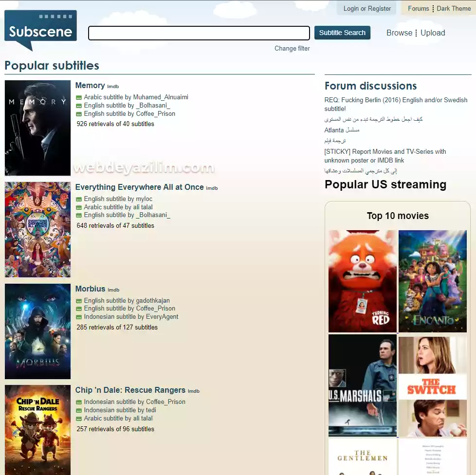
Task: Click Imdb link next to Morbius
Action: [113, 290]
